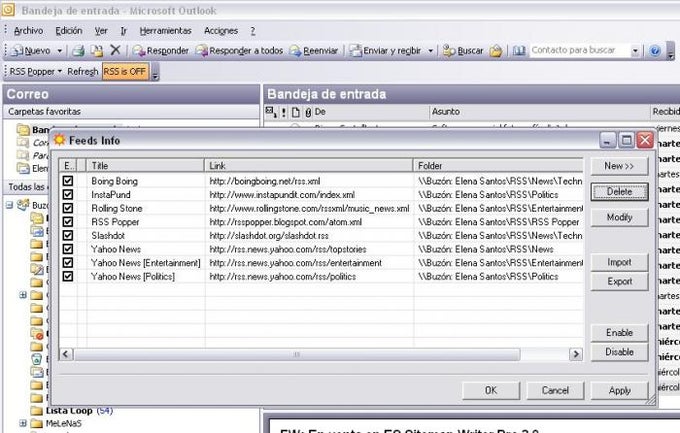Click the Delete button in Feeds Info
This screenshot has width=680, height=433.
point(619,191)
